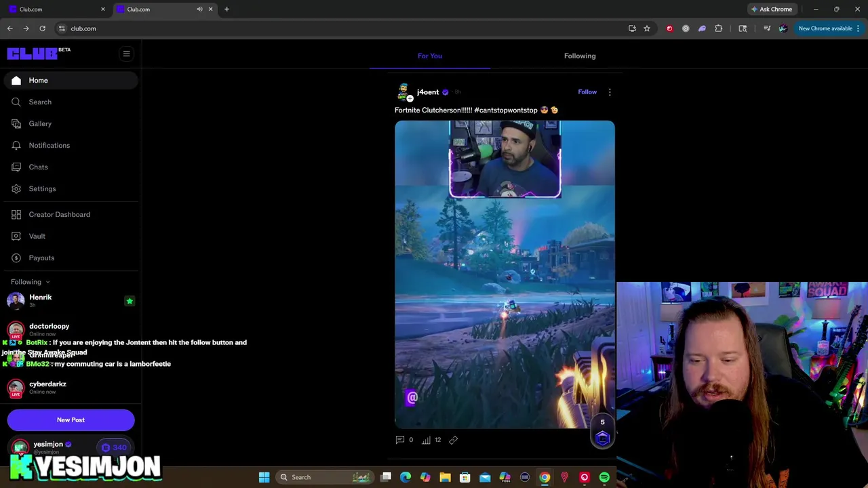Click the purple @ mention overlay icon
The image size is (868, 488).
(412, 398)
